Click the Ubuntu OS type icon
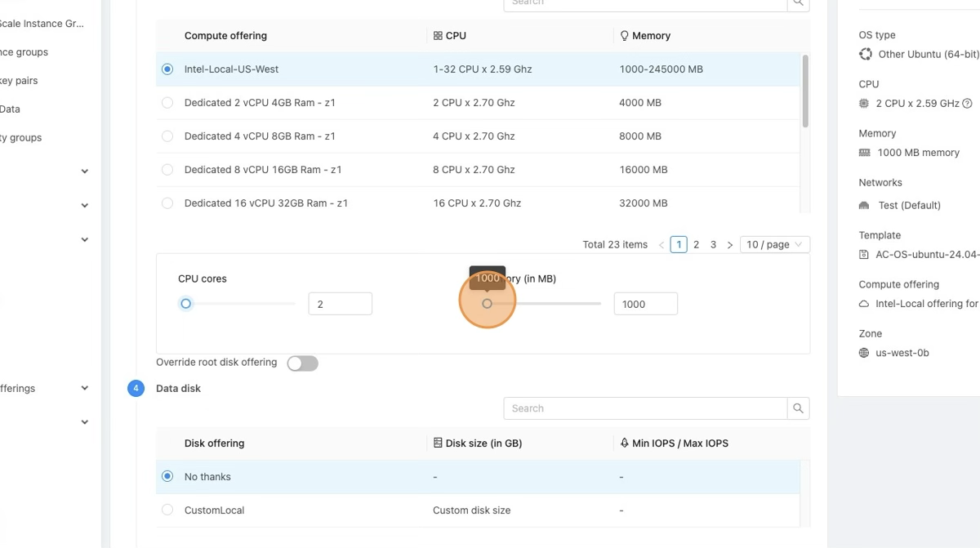 click(865, 54)
